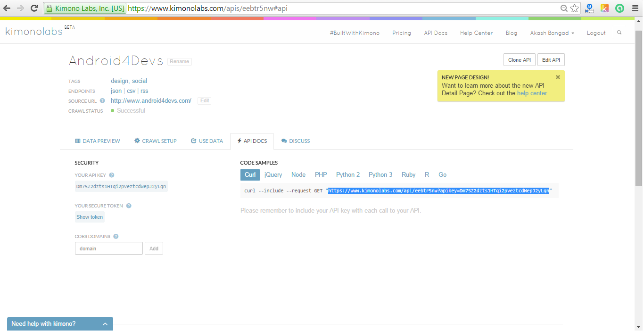Click the CORS domain input field
This screenshot has height=331, width=644.
[109, 248]
